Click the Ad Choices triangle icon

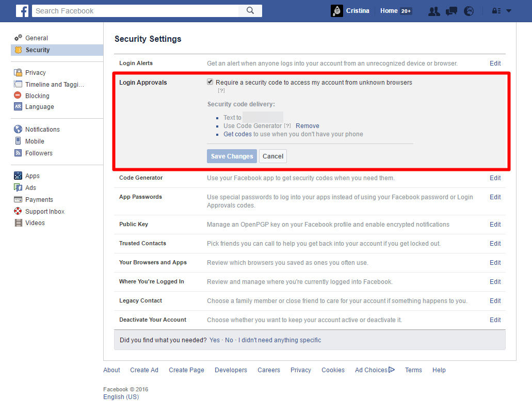pyautogui.click(x=392, y=370)
